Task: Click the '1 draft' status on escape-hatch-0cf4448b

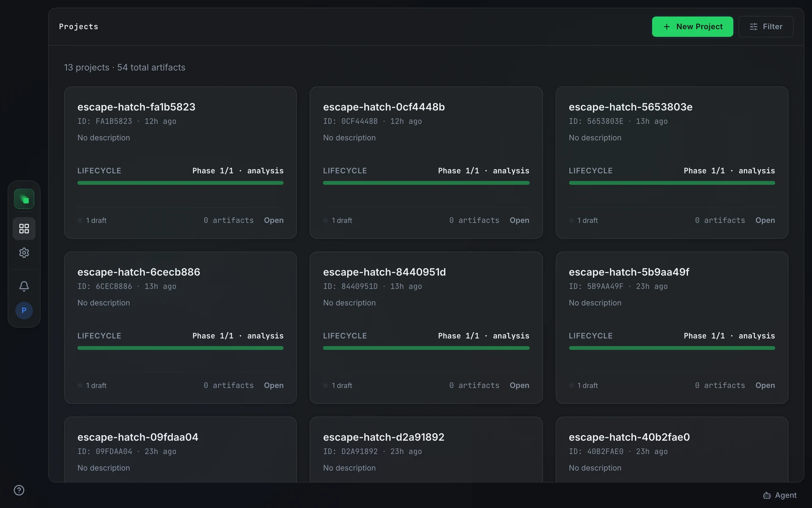Action: 338,220
